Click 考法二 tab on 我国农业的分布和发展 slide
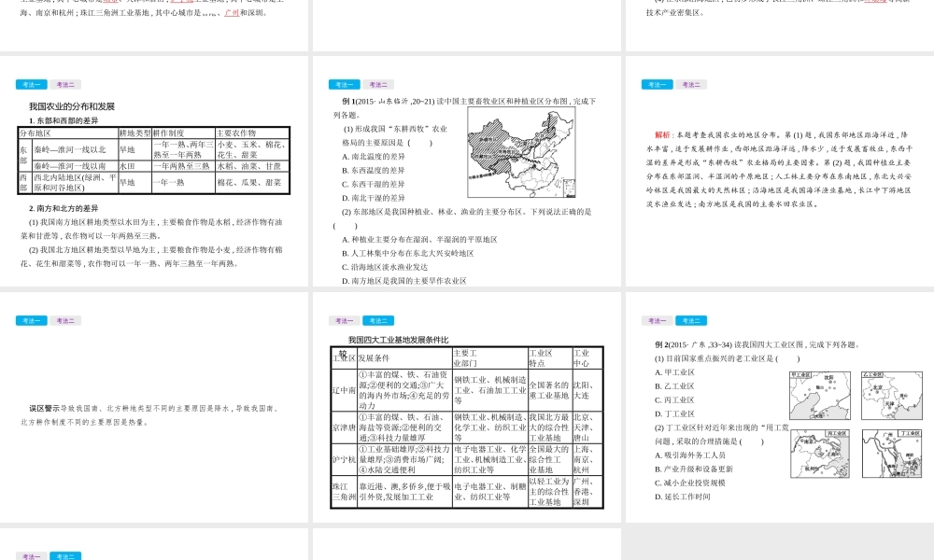This screenshot has width=934, height=560. tap(65, 85)
